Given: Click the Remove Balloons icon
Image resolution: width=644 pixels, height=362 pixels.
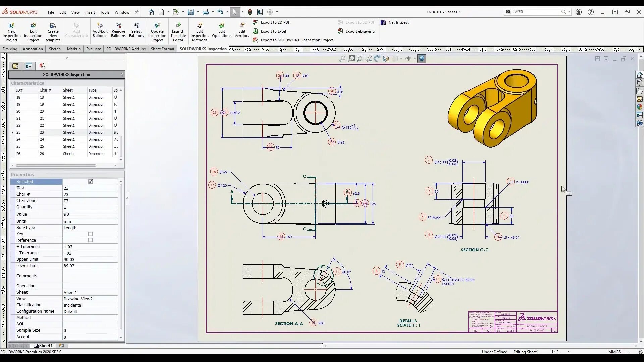Looking at the screenshot, I should pos(118,26).
